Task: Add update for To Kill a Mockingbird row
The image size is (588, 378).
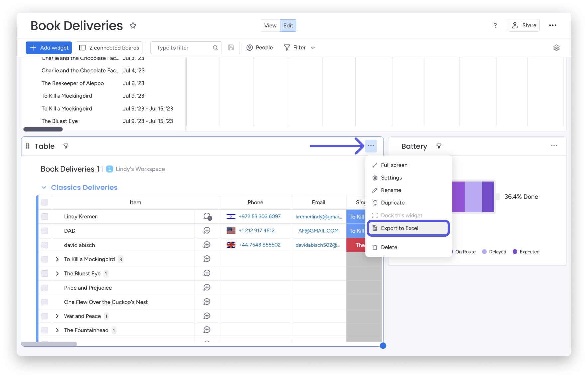Action: 207,259
